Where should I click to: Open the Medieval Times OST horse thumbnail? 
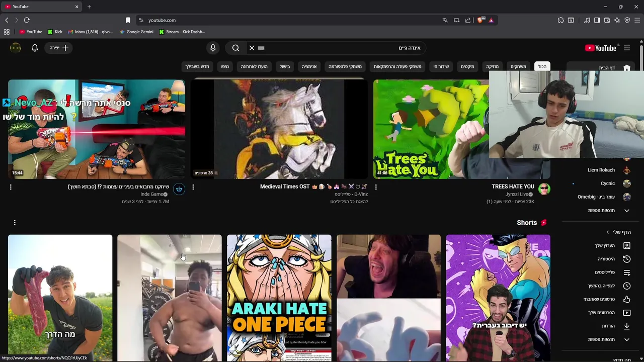click(x=279, y=129)
